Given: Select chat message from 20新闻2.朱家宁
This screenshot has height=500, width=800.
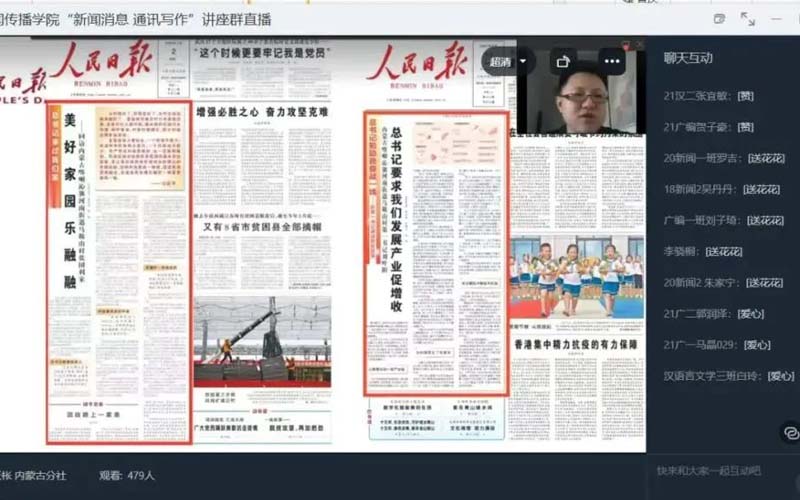Looking at the screenshot, I should tap(723, 283).
